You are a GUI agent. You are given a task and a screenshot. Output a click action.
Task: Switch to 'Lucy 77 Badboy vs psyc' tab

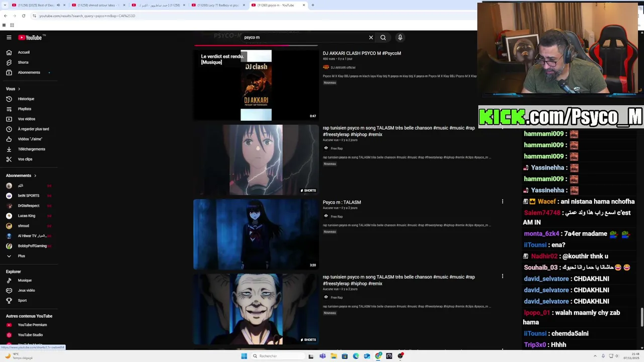click(x=218, y=5)
